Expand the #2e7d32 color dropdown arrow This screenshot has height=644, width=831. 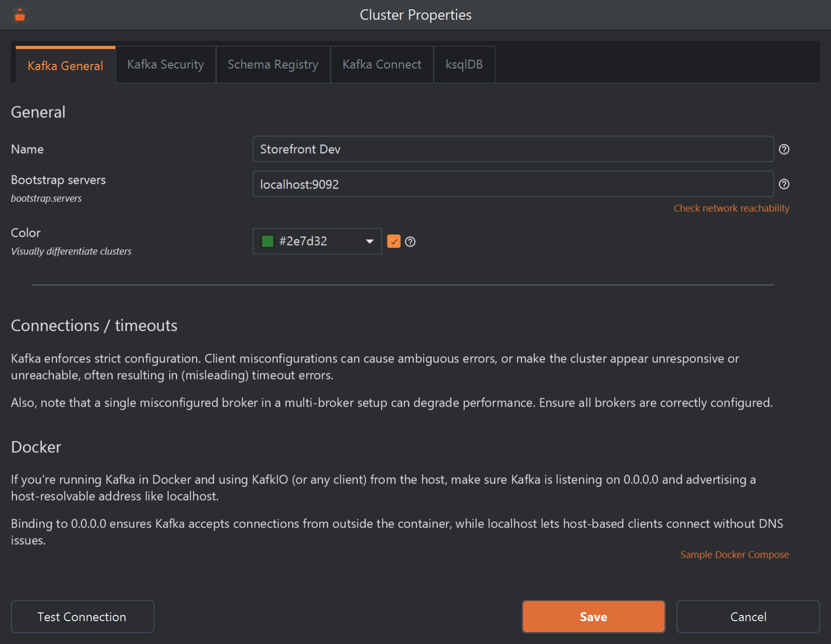click(370, 242)
